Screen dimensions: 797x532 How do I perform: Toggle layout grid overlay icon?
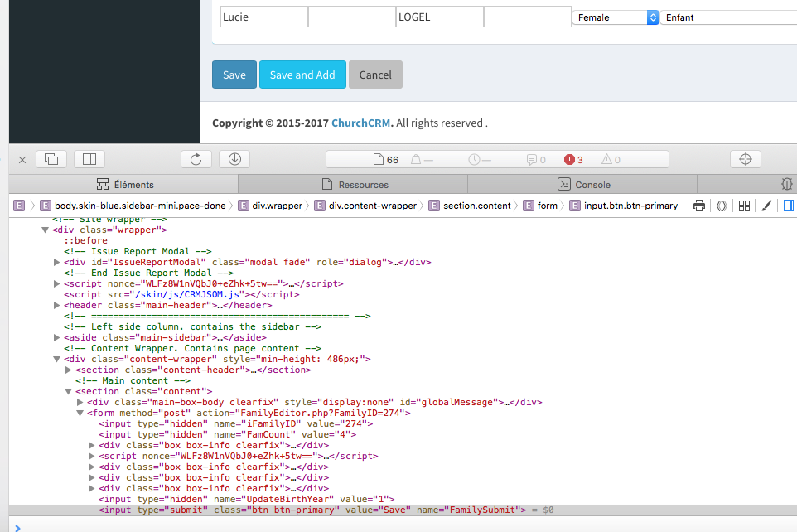[x=744, y=206]
